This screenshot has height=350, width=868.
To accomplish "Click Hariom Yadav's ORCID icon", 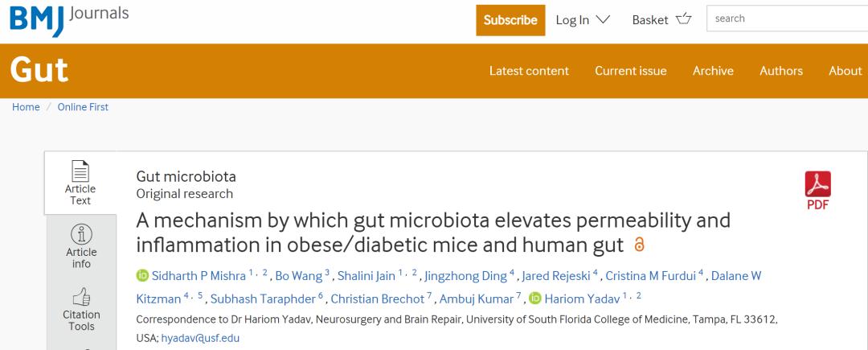I will 535,299.
